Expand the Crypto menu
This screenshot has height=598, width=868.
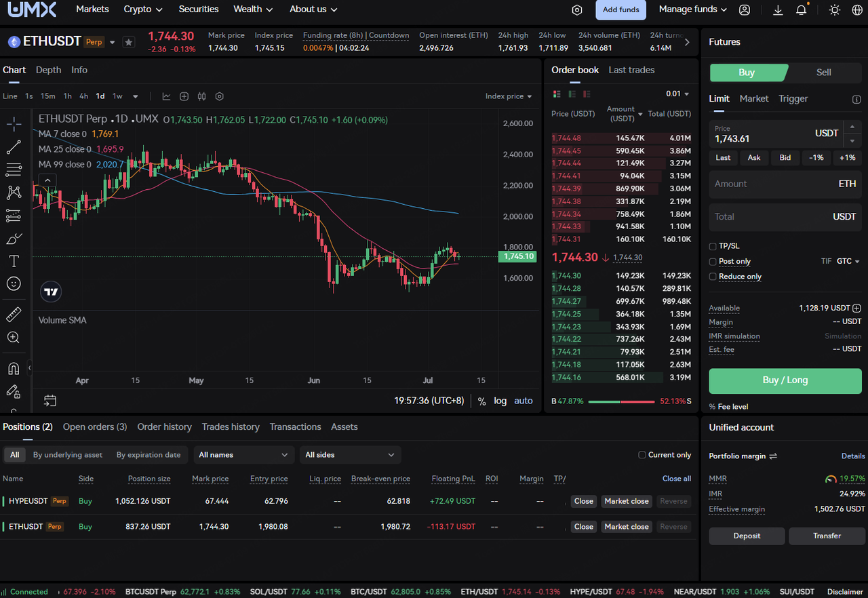pyautogui.click(x=143, y=9)
